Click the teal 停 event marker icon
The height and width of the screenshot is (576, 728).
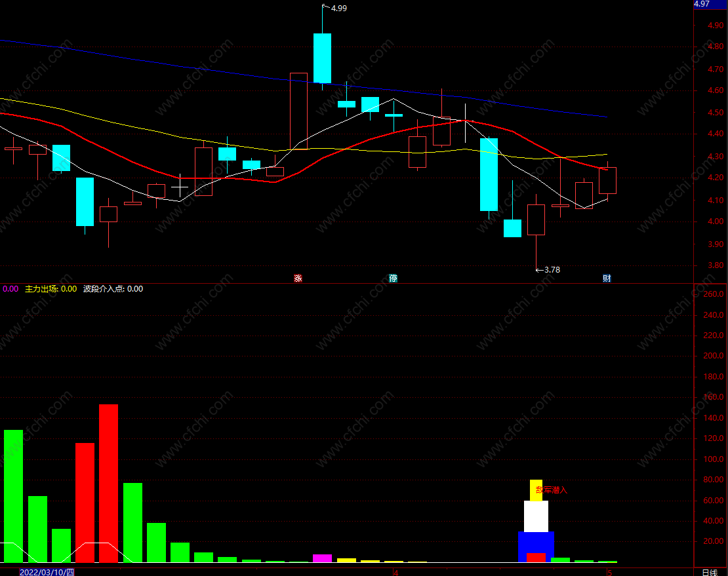click(394, 278)
